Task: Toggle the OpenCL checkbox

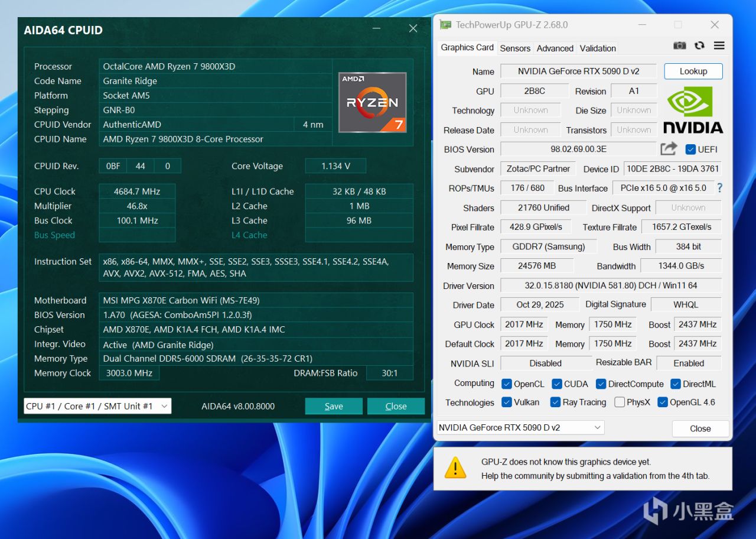Action: [506, 384]
